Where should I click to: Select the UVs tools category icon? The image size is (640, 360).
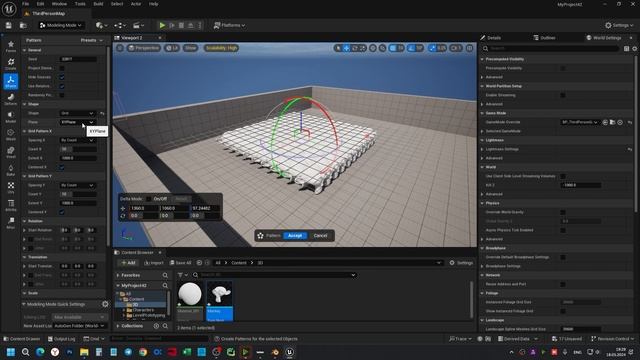(x=11, y=187)
